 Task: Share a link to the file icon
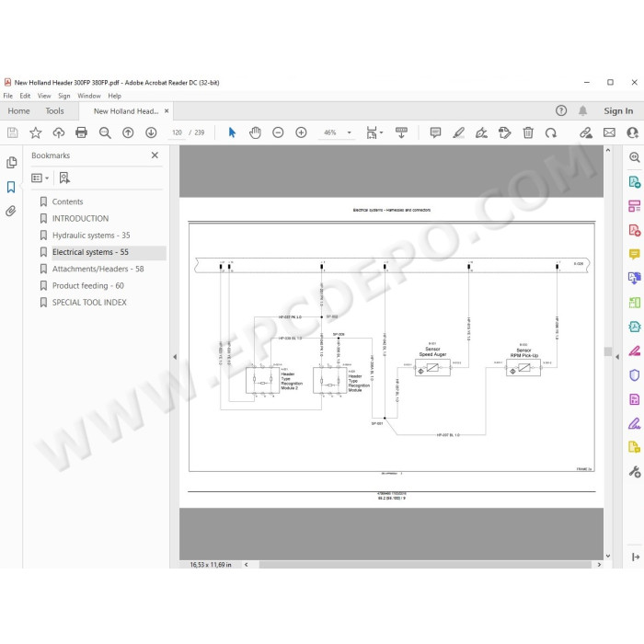coord(586,132)
